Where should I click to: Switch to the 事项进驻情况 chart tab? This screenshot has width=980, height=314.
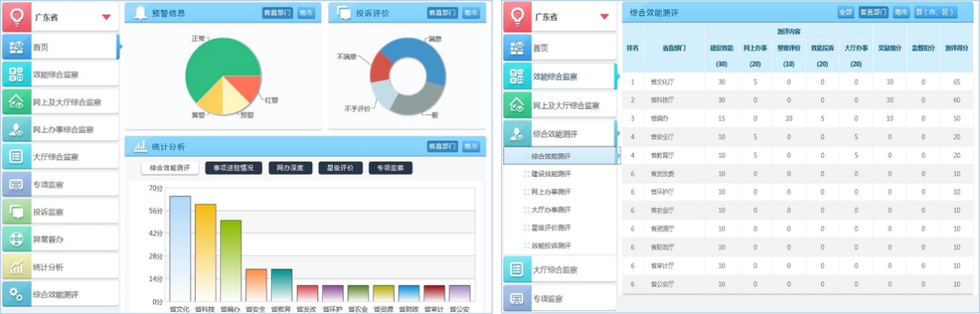pos(237,168)
